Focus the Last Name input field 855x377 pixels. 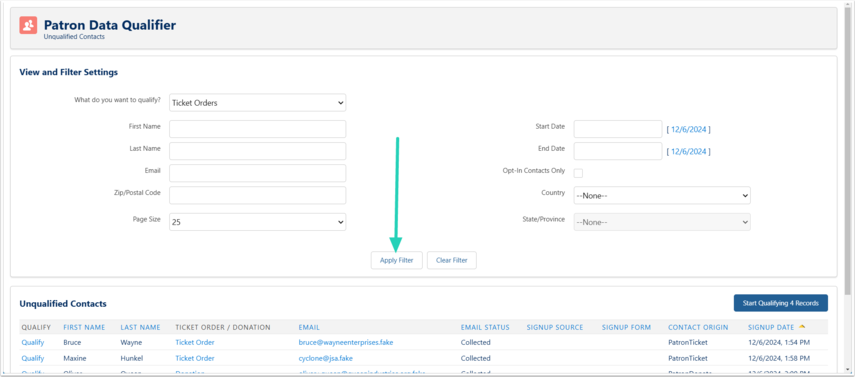click(x=257, y=151)
